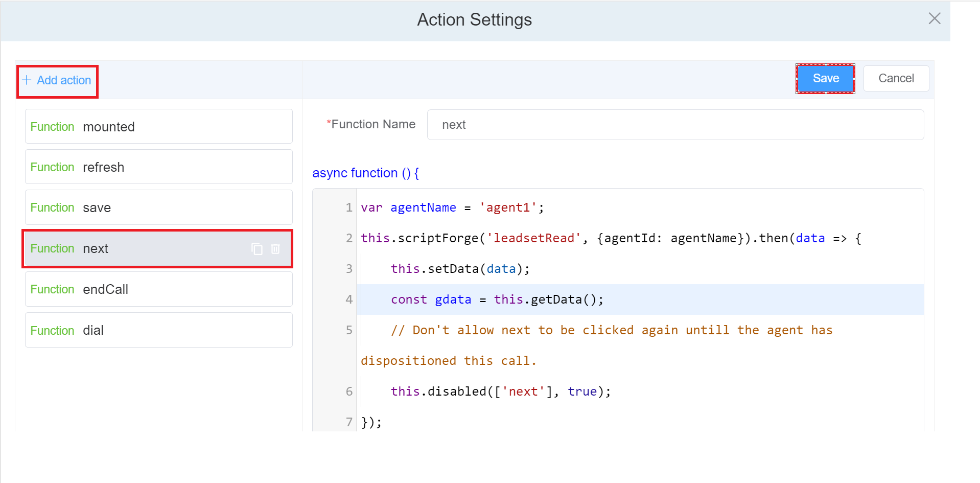
Task: Open the endCall function
Action: pyautogui.click(x=158, y=289)
